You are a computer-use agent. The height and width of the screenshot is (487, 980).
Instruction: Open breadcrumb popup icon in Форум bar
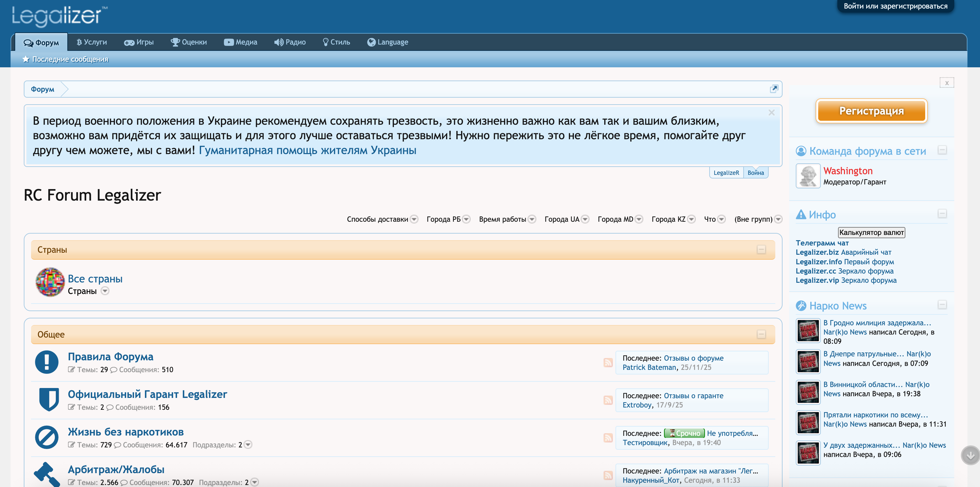point(773,89)
